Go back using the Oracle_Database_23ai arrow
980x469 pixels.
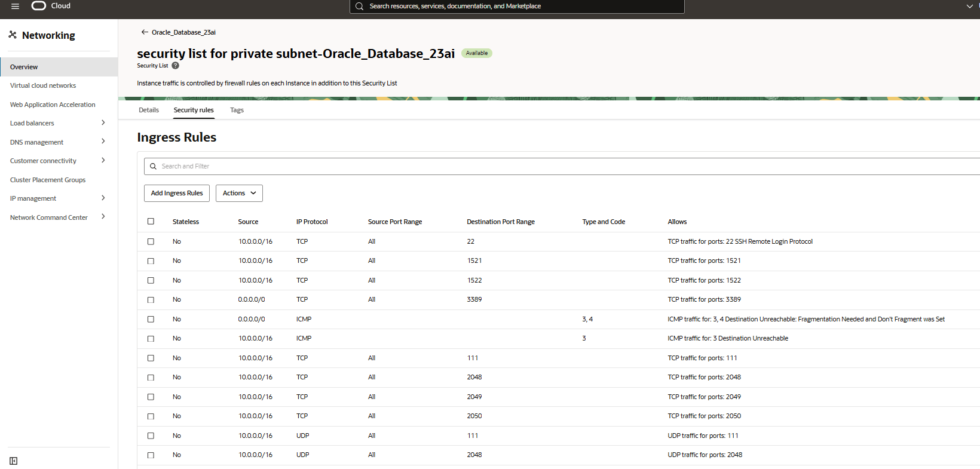[145, 32]
